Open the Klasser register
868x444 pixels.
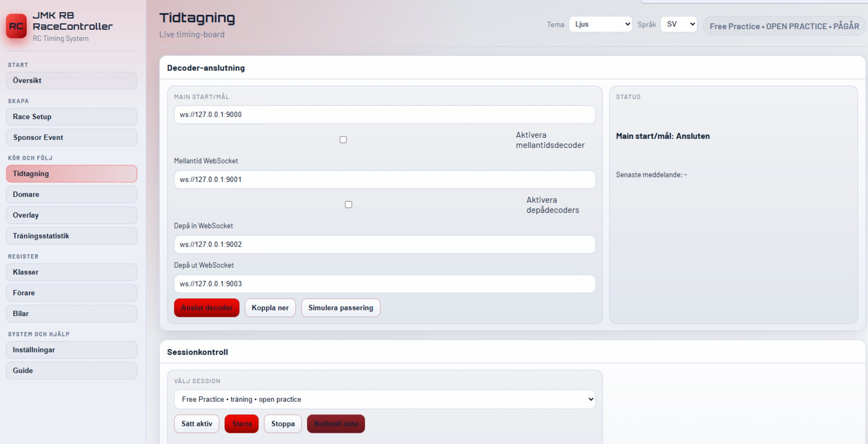71,272
